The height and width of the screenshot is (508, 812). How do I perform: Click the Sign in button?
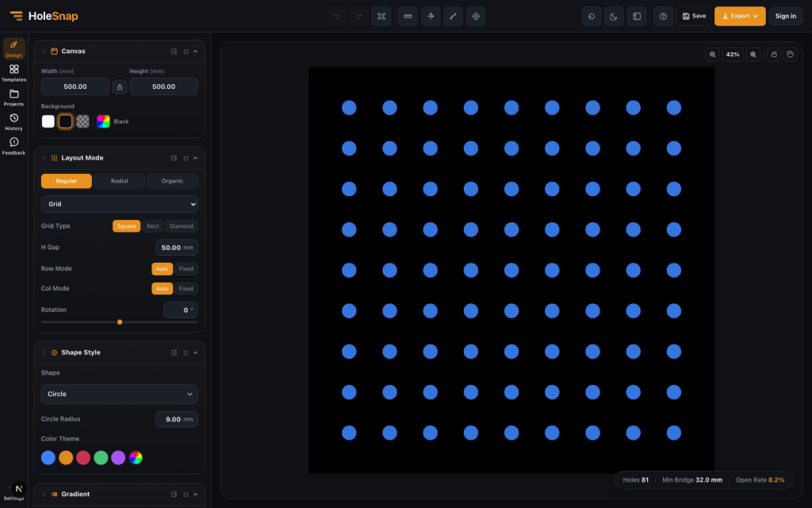pos(786,16)
